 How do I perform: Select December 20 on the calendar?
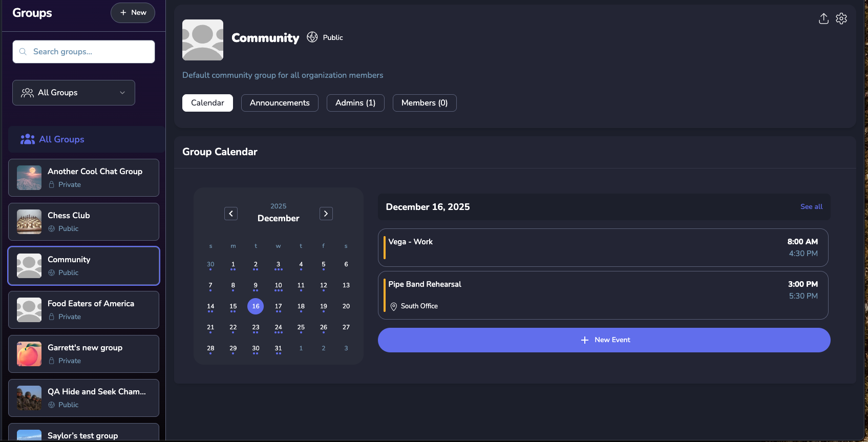346,306
